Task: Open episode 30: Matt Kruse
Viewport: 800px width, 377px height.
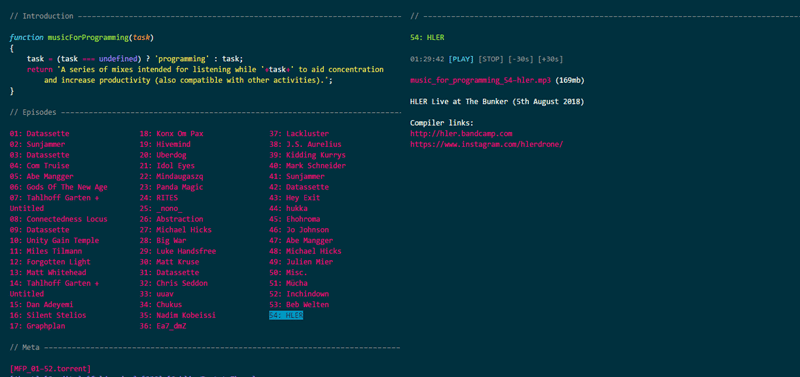Action: click(169, 262)
